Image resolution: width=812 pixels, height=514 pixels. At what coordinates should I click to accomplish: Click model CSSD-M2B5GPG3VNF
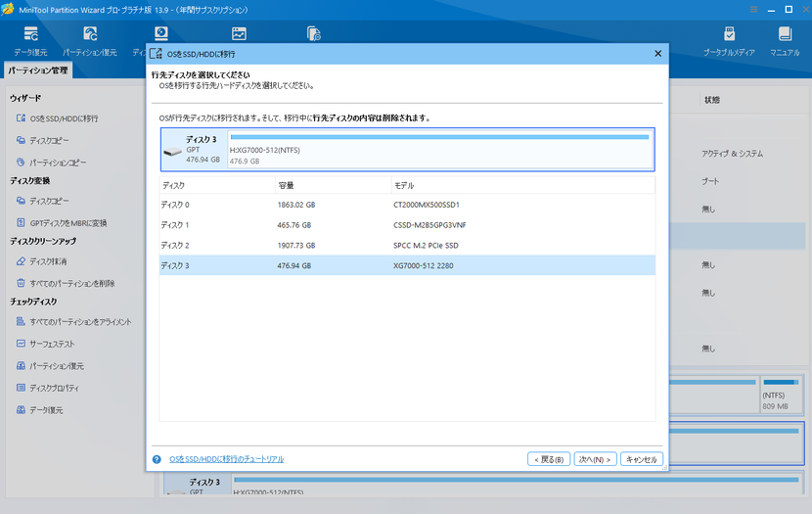[x=429, y=225]
